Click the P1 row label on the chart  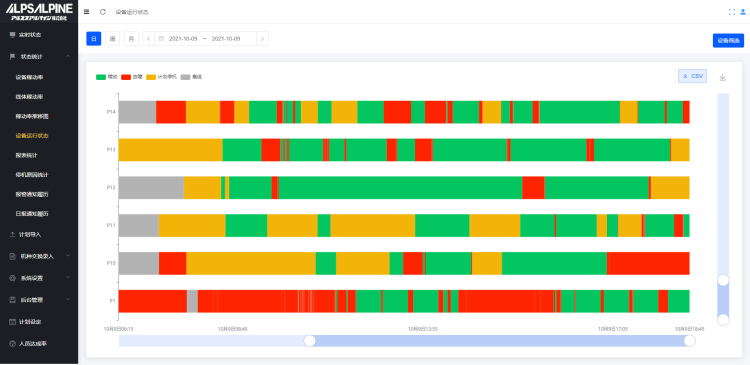click(x=112, y=301)
